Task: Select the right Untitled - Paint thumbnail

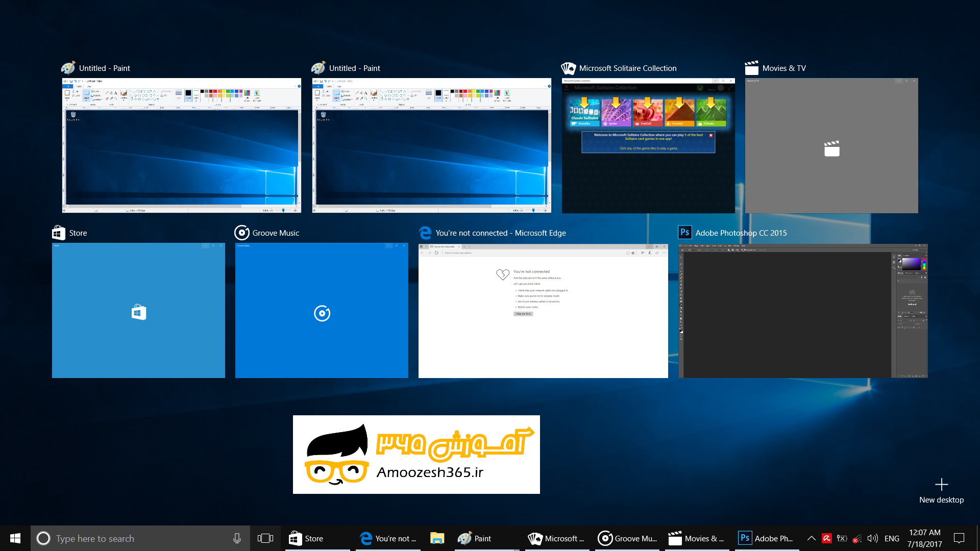Action: point(431,145)
